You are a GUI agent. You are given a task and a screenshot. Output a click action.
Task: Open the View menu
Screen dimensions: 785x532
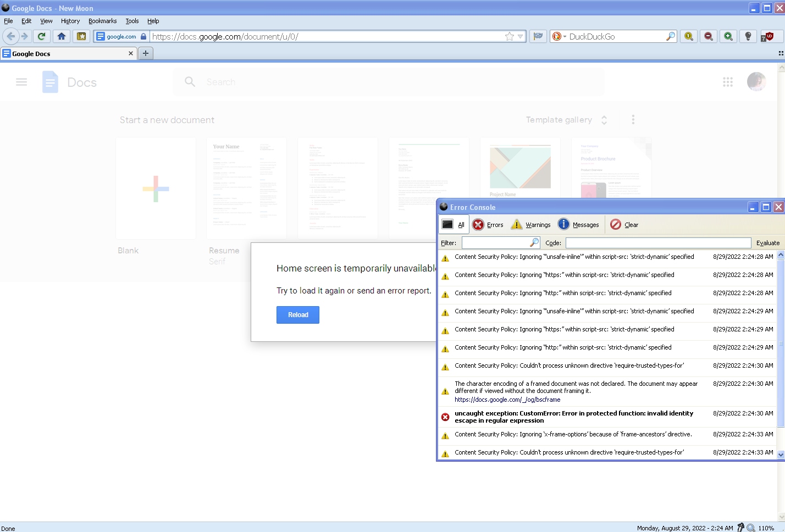pyautogui.click(x=46, y=21)
